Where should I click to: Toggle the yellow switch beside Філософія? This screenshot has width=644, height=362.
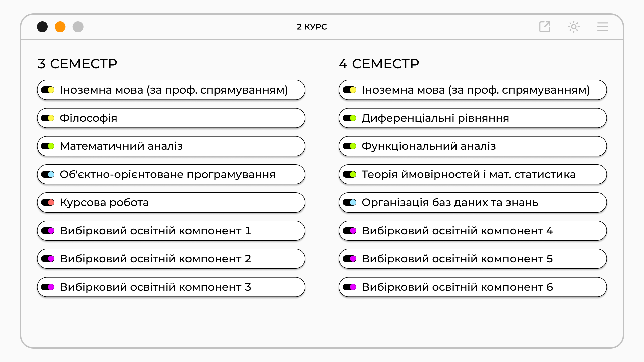pyautogui.click(x=48, y=118)
